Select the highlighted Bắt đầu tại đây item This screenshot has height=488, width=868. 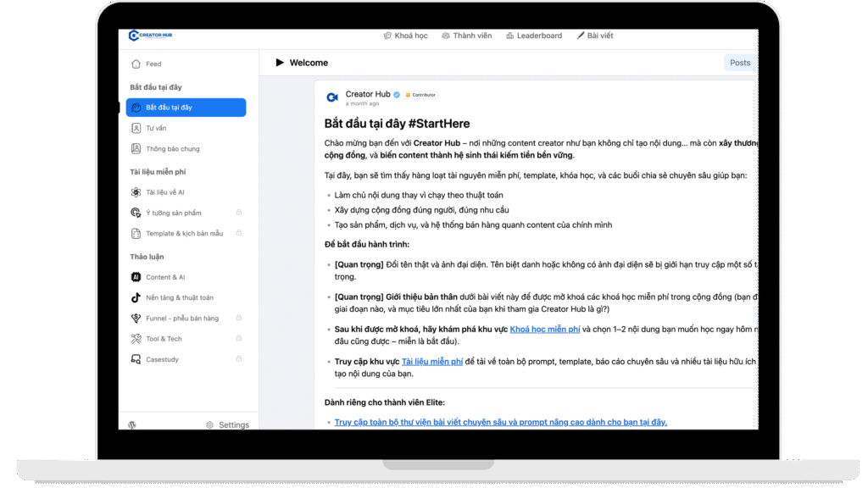[x=186, y=108]
